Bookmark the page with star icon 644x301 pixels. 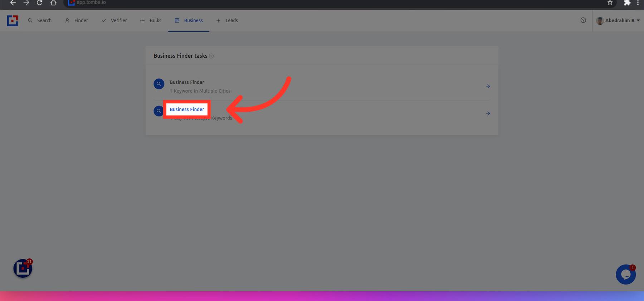(610, 3)
